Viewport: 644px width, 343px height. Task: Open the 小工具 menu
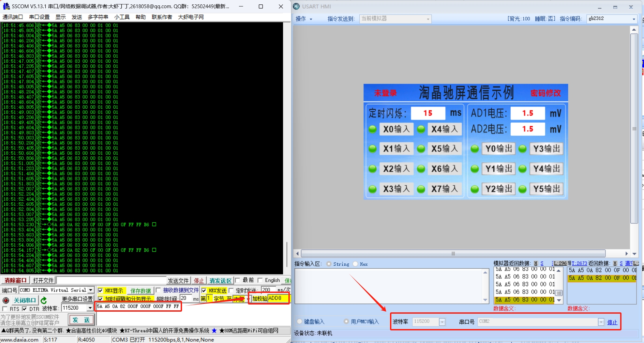[x=122, y=17]
